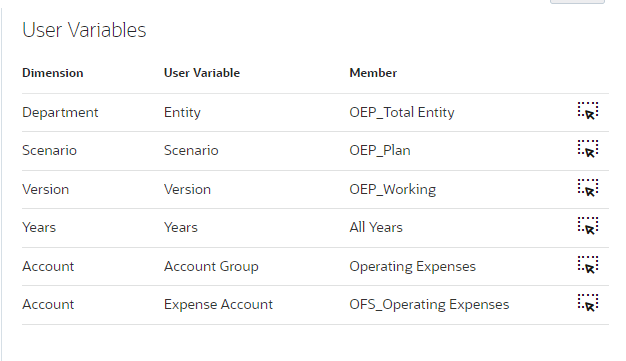
Task: Open member selector for Years variable
Action: click(588, 226)
